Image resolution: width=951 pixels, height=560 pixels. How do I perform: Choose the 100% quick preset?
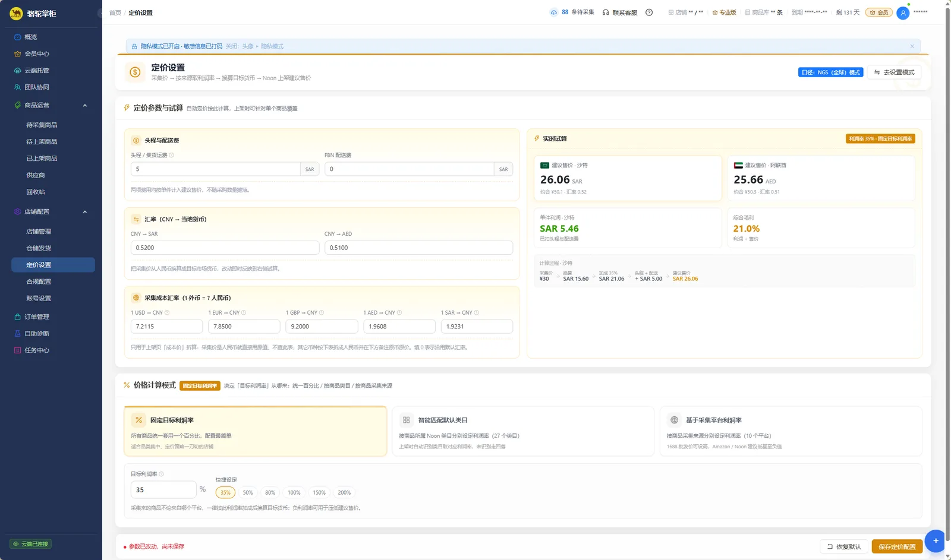click(x=294, y=492)
